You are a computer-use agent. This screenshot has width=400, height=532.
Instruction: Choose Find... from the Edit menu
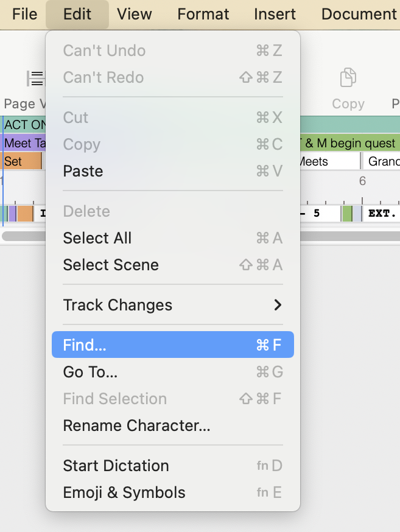172,345
